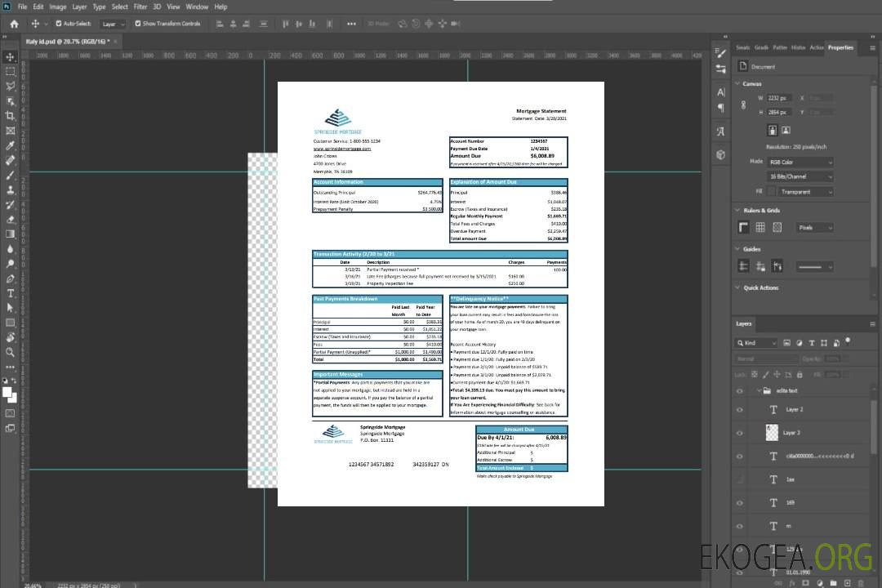882x588 pixels.
Task: Select the Clone Stamp tool
Action: 10,189
